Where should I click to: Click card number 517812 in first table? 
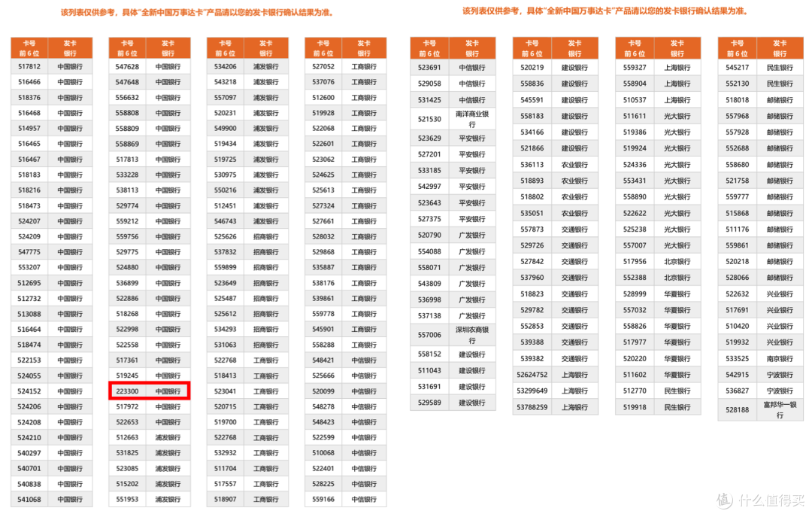(x=29, y=66)
